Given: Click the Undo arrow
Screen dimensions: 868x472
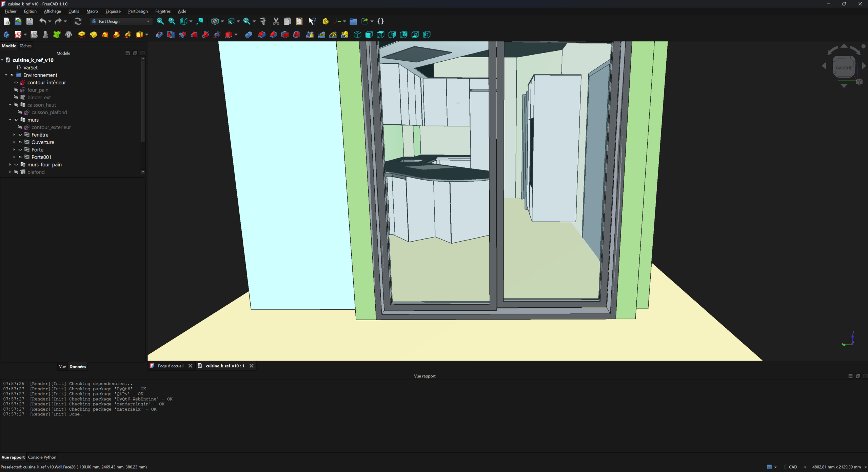Looking at the screenshot, I should 42,21.
